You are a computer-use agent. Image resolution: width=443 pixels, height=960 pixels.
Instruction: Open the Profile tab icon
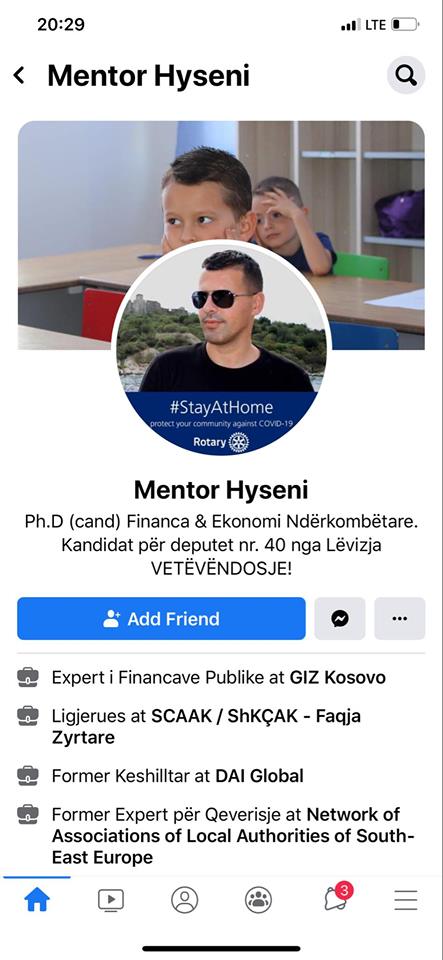point(185,899)
